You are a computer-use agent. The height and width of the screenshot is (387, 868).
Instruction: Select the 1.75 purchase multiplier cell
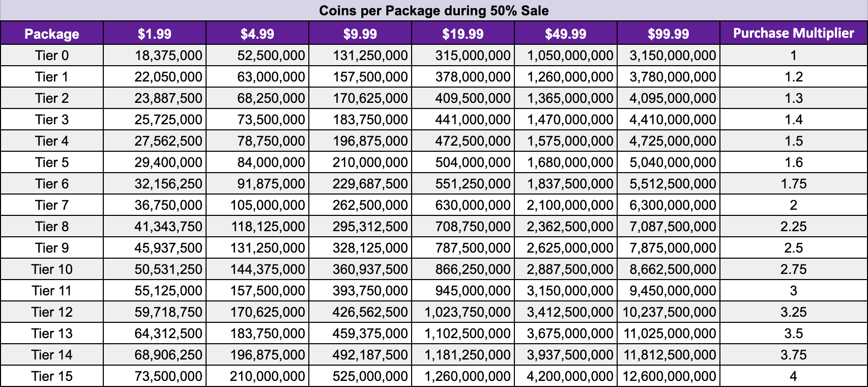click(794, 184)
